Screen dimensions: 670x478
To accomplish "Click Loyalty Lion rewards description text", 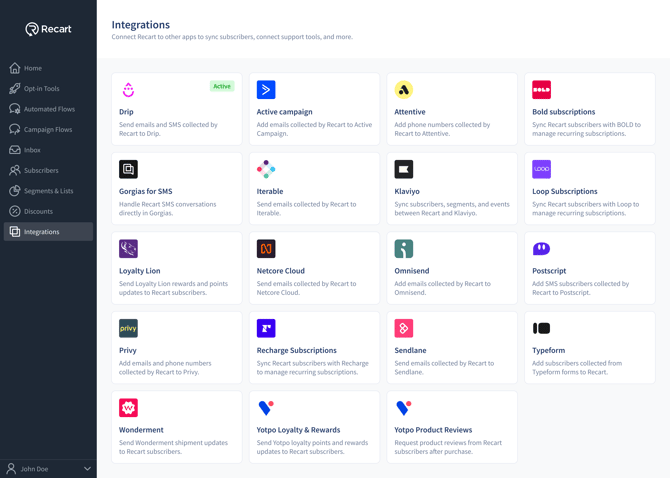I will click(173, 288).
